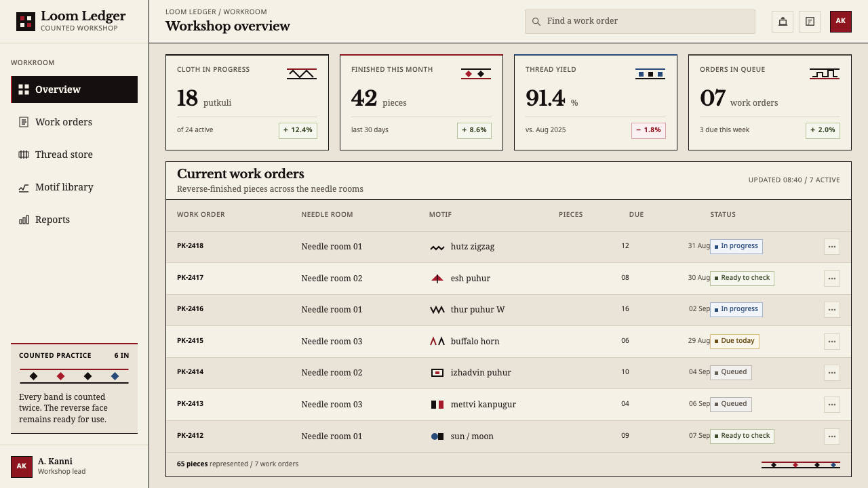Image resolution: width=868 pixels, height=488 pixels.
Task: Click the Finished this month diamond icon
Action: point(476,73)
